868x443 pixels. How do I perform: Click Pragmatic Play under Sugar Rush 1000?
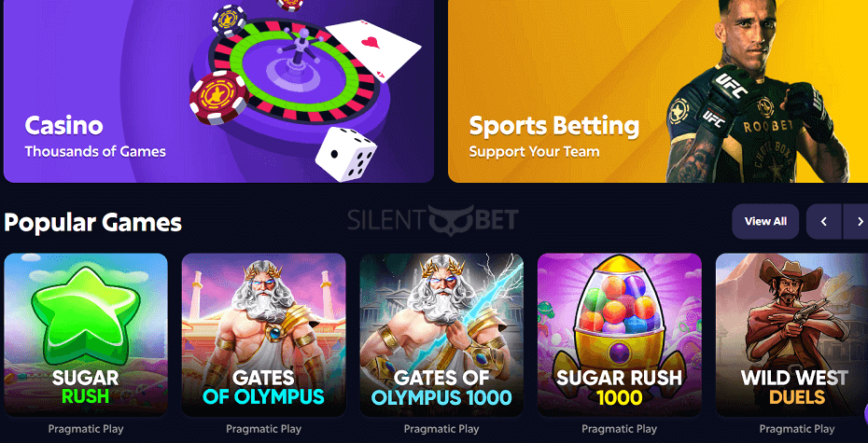pos(620,429)
